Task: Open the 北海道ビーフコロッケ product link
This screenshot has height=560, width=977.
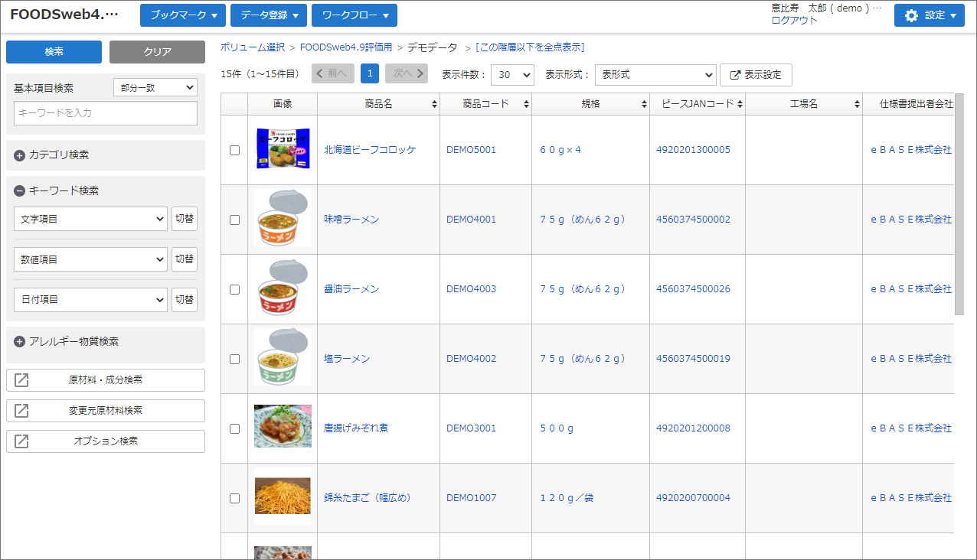Action: (370, 150)
